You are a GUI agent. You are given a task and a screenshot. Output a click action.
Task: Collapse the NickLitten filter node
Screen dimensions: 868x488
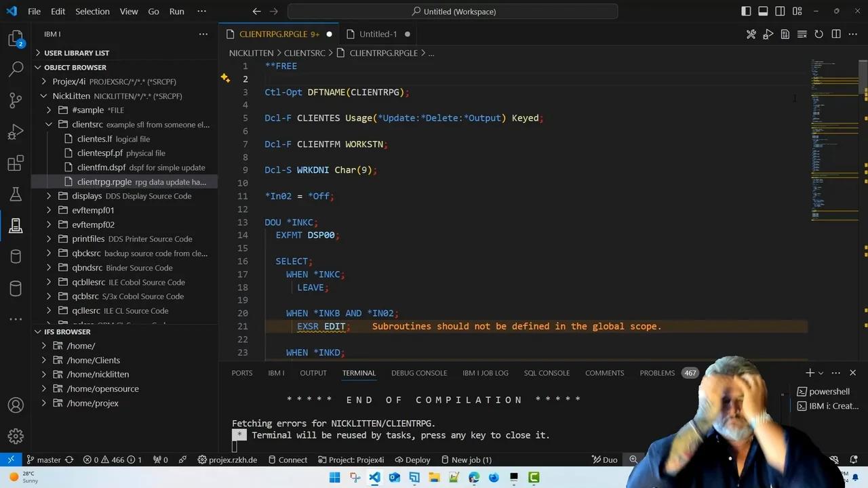pyautogui.click(x=44, y=96)
